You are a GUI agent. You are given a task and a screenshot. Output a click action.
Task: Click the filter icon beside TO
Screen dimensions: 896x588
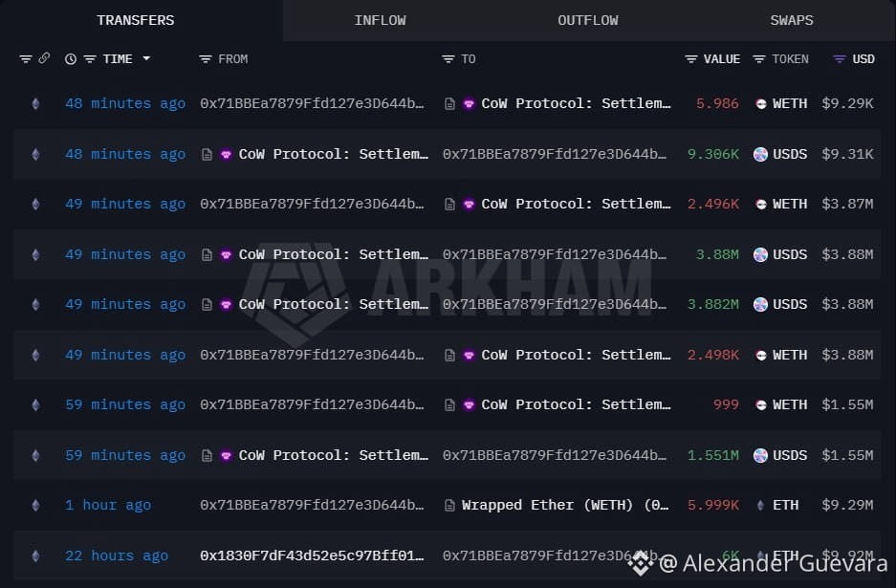pos(448,59)
